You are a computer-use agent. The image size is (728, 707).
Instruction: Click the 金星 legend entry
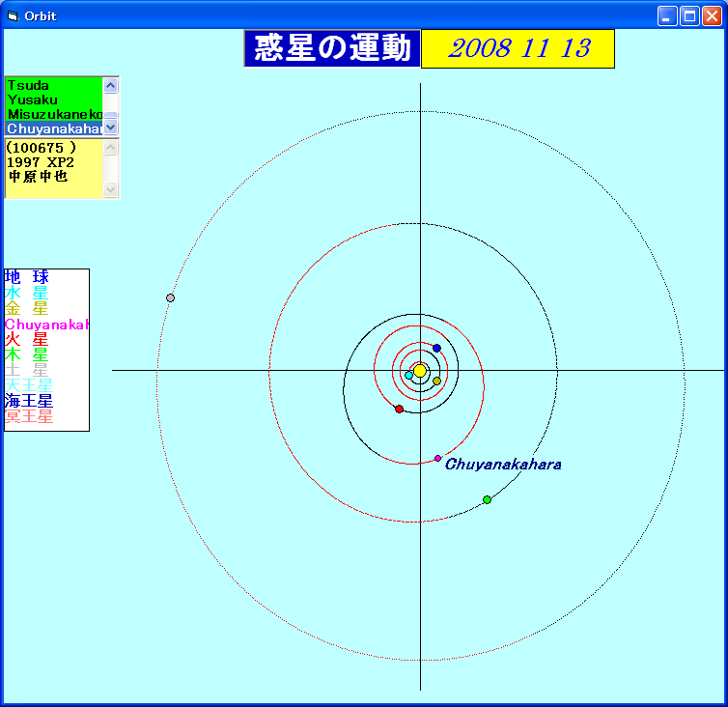[26, 308]
